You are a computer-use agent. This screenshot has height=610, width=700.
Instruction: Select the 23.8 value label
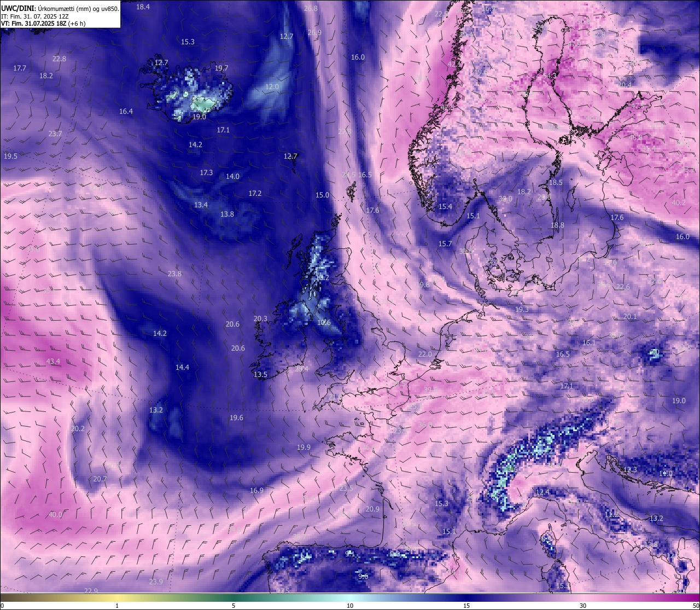pos(174,274)
